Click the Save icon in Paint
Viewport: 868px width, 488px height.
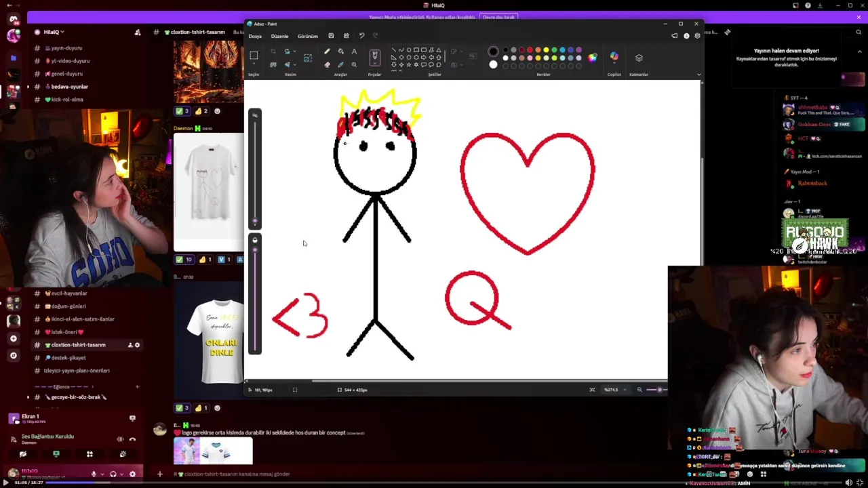click(331, 36)
